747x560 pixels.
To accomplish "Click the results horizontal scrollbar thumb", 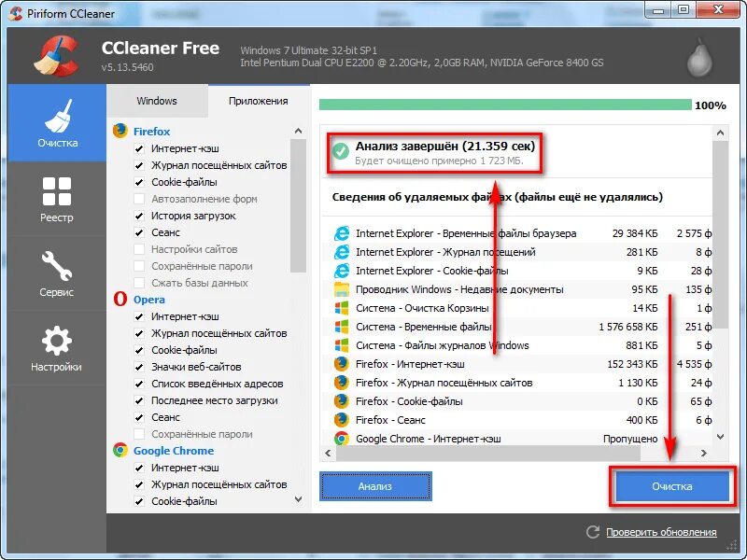I will (488, 453).
